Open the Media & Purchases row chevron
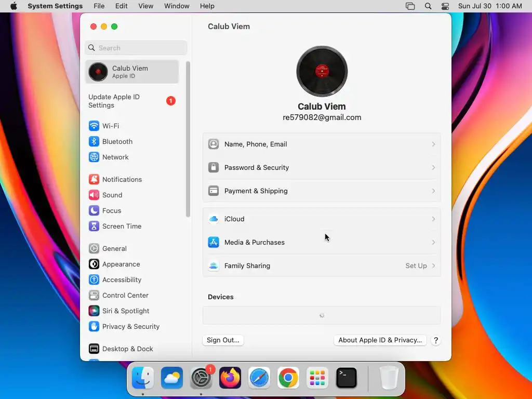Screen dimensions: 532x399 [434, 243]
